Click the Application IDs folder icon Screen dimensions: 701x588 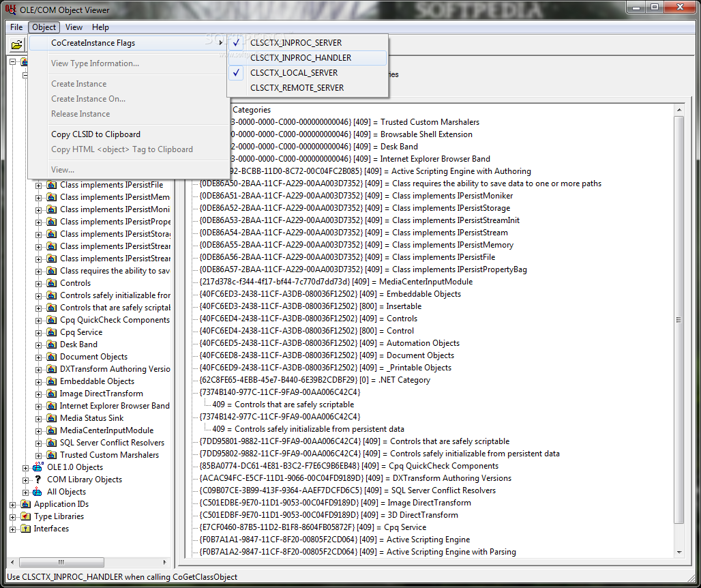[x=26, y=504]
